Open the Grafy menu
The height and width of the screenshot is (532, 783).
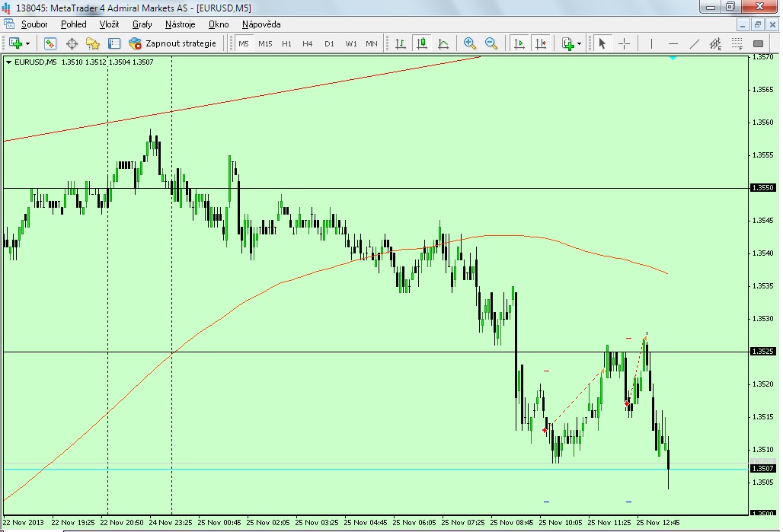click(x=142, y=24)
